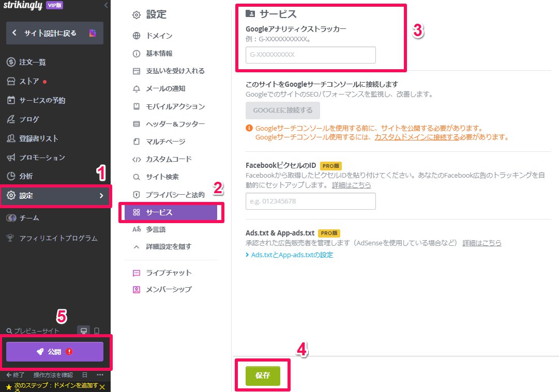Click the purple document icon beside サイト設計に戻る
This screenshot has height=392, width=559.
pyautogui.click(x=93, y=33)
